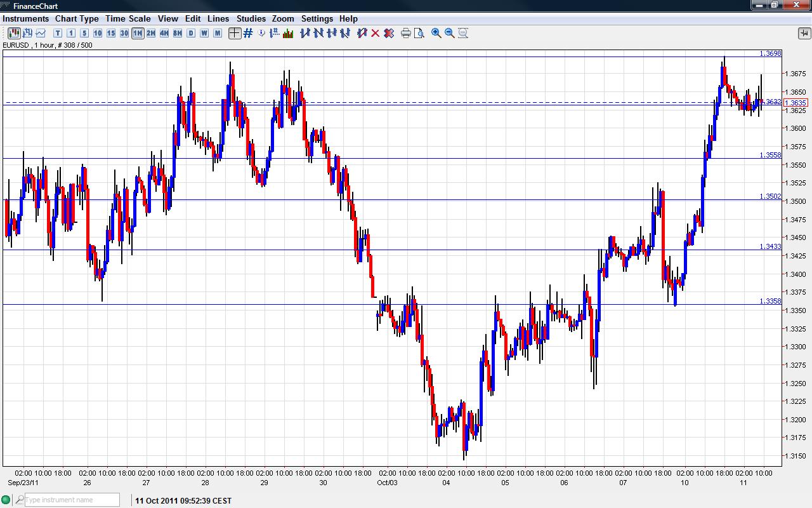Click the current price 1.3635 marker
812x508 pixels.
pyautogui.click(x=796, y=103)
